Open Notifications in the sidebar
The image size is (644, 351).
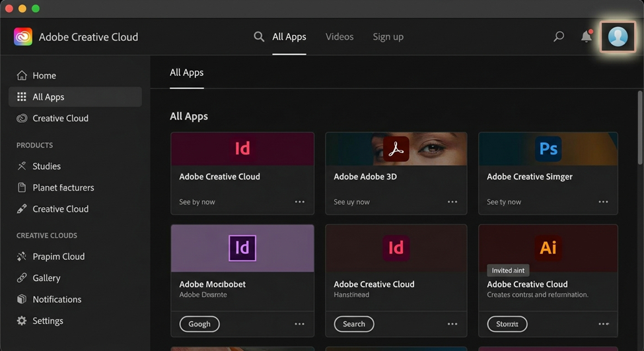coord(75,299)
